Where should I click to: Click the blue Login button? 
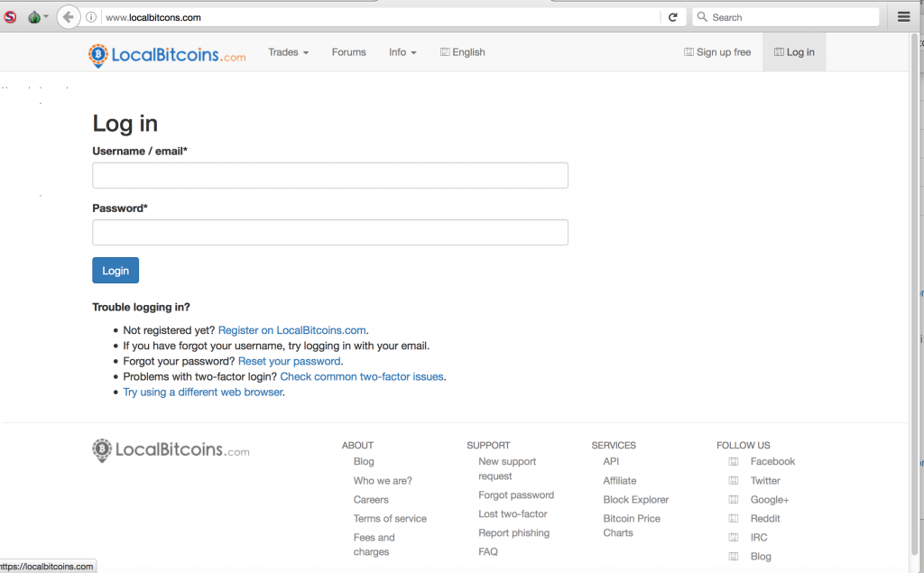tap(115, 271)
